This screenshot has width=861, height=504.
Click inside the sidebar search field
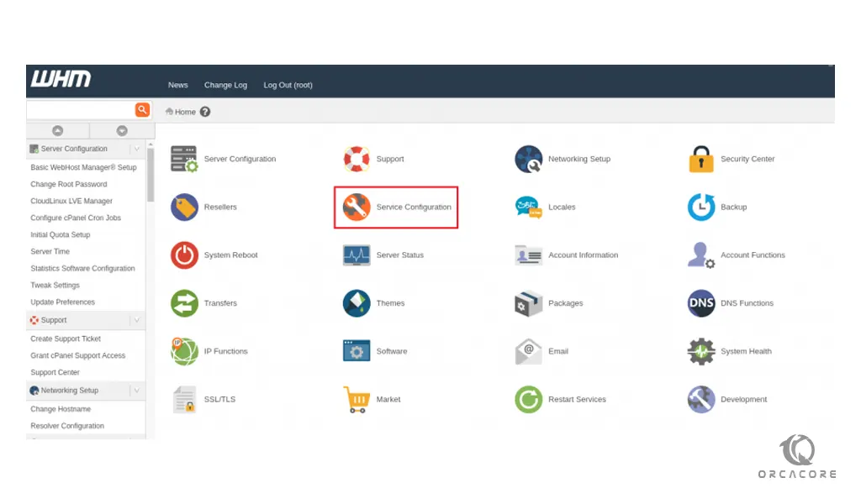point(80,110)
